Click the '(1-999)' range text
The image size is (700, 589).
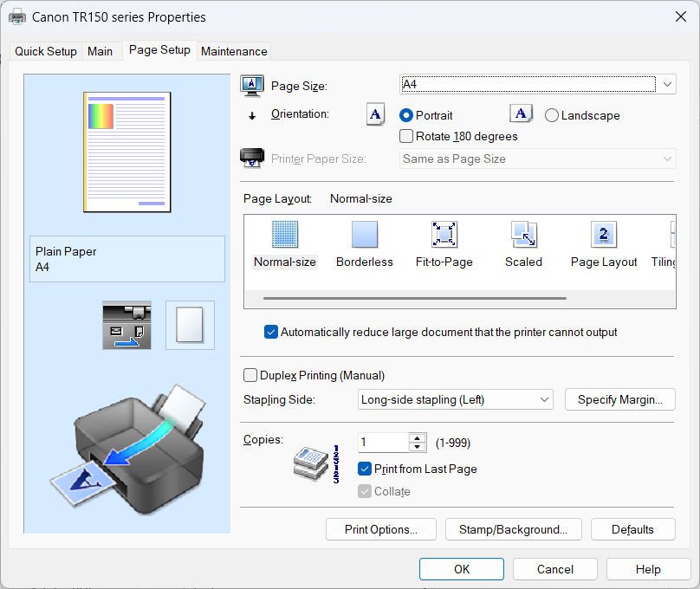453,443
